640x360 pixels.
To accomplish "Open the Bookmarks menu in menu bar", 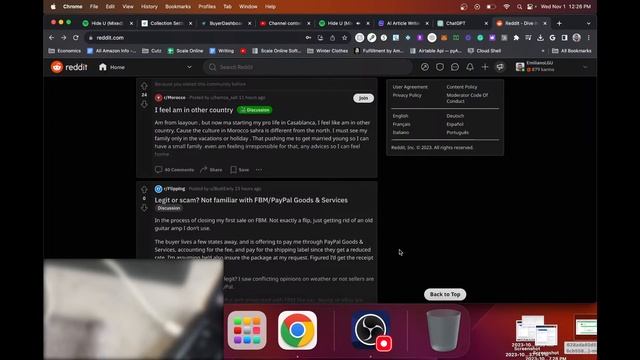I will pos(178,7).
